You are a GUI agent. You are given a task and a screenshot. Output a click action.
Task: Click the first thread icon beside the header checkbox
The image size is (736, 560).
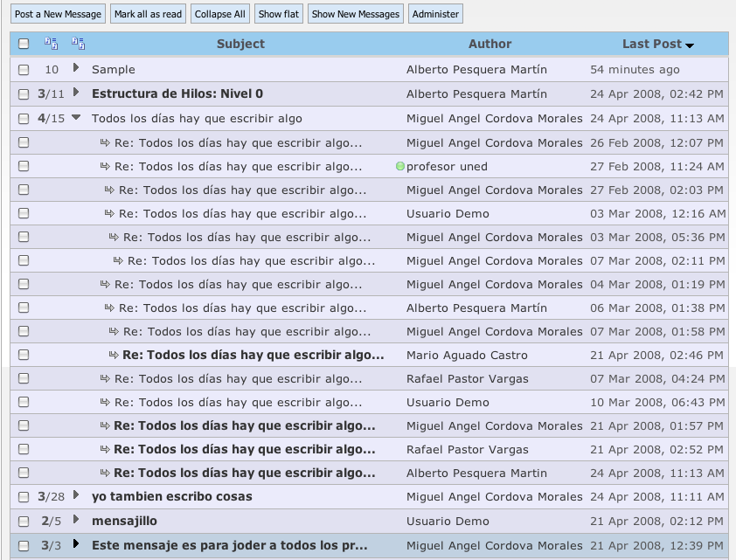click(x=51, y=44)
